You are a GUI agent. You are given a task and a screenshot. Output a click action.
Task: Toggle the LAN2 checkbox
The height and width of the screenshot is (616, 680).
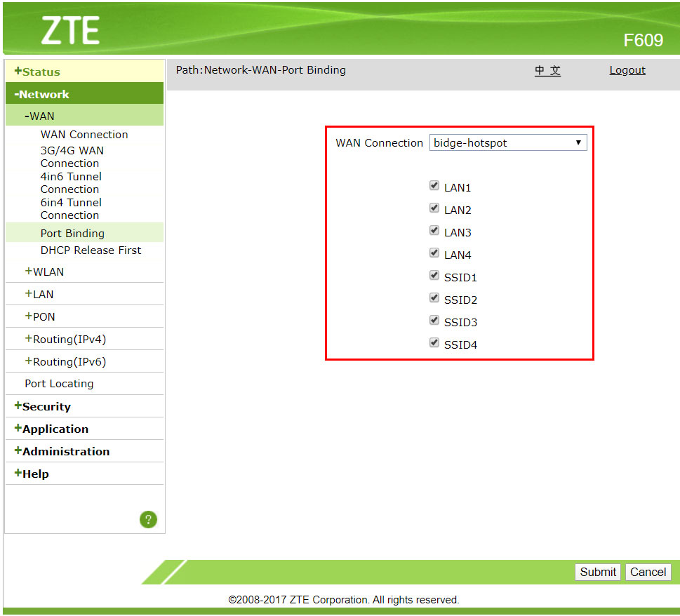[x=434, y=208]
